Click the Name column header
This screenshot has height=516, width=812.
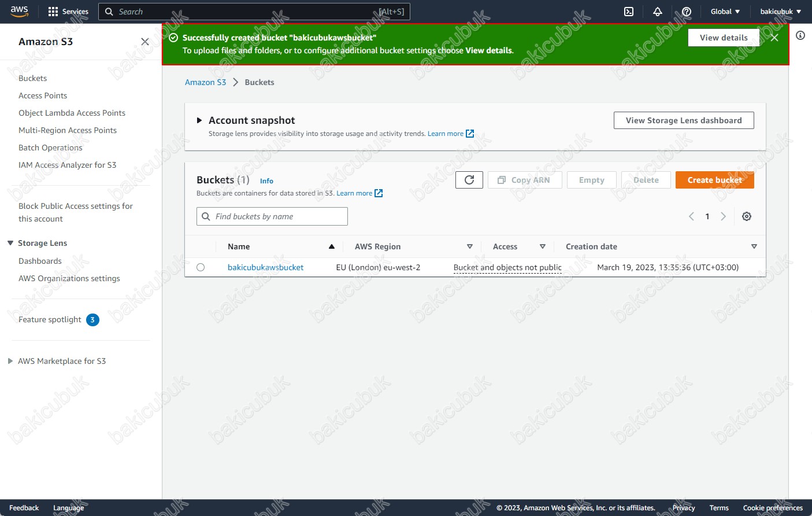point(239,246)
